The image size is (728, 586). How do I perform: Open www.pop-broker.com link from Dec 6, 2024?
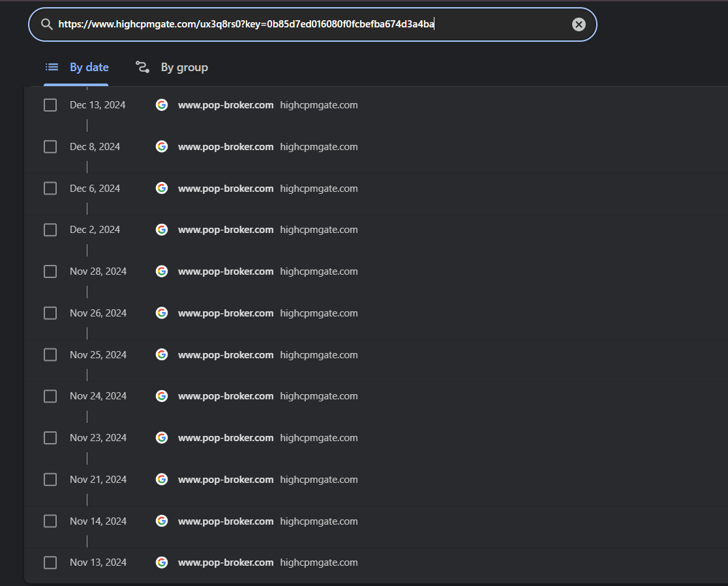point(226,189)
